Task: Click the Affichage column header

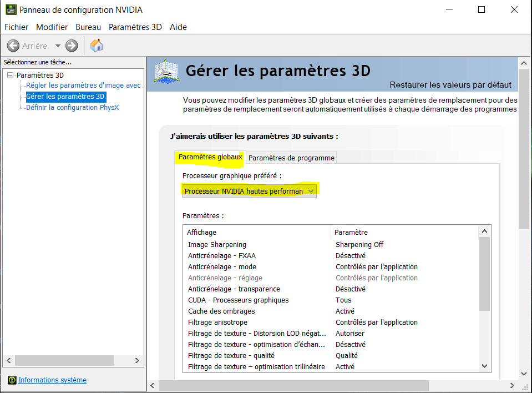Action: tap(256, 233)
